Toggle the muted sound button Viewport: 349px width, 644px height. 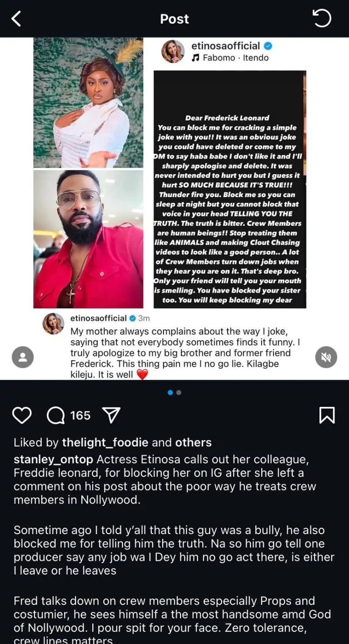(x=326, y=357)
